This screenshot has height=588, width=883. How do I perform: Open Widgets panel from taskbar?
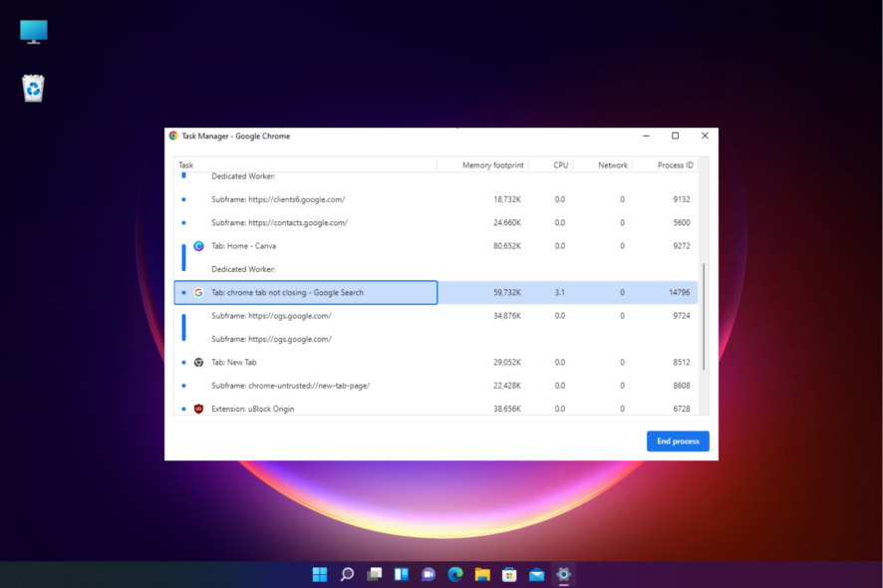point(401,574)
